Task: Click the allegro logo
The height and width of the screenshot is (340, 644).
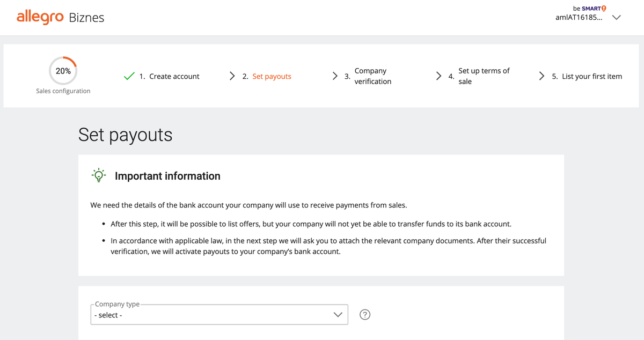Action: tap(40, 17)
